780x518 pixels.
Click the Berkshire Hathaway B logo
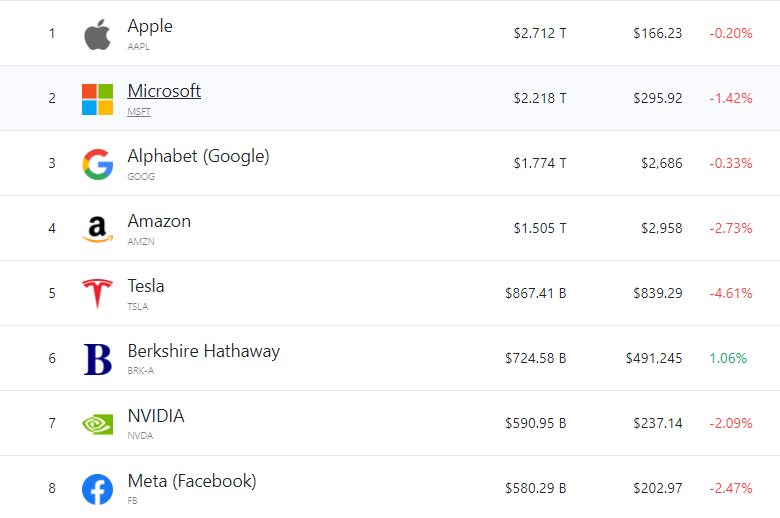tap(97, 359)
